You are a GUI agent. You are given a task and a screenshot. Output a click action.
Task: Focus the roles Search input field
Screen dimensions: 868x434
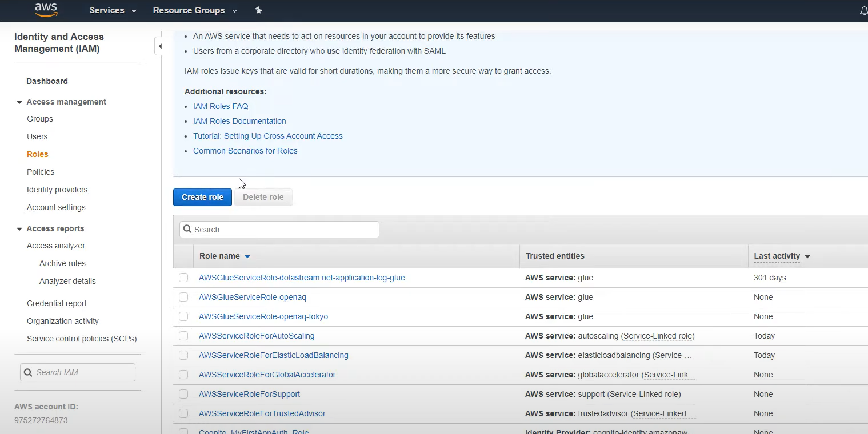(279, 230)
